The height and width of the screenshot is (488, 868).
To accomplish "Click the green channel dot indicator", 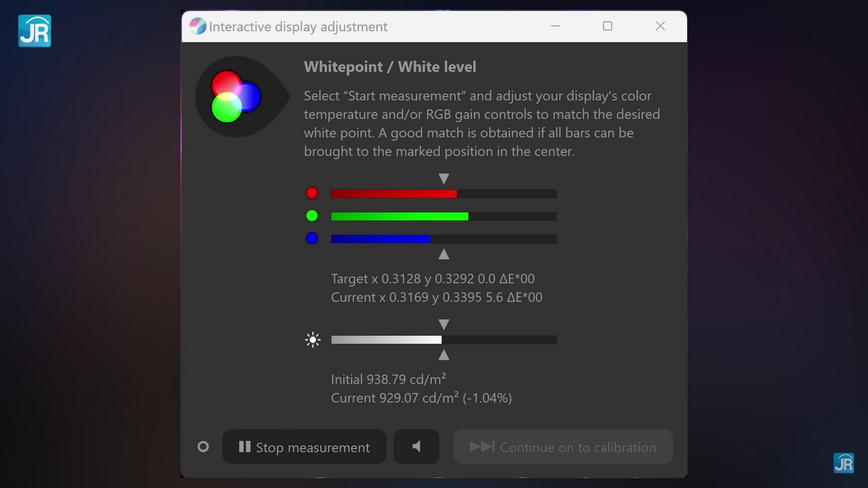I will pos(312,216).
